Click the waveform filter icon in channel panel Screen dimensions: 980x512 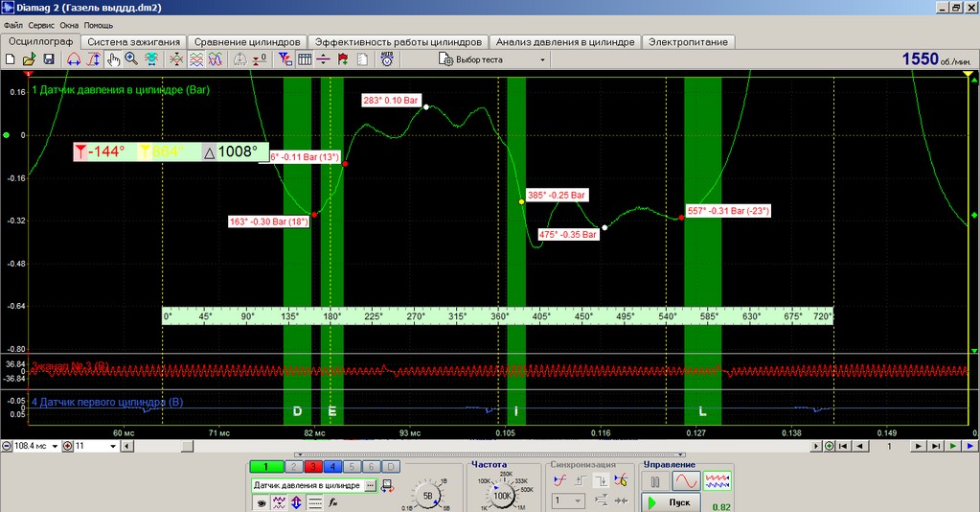click(279, 502)
